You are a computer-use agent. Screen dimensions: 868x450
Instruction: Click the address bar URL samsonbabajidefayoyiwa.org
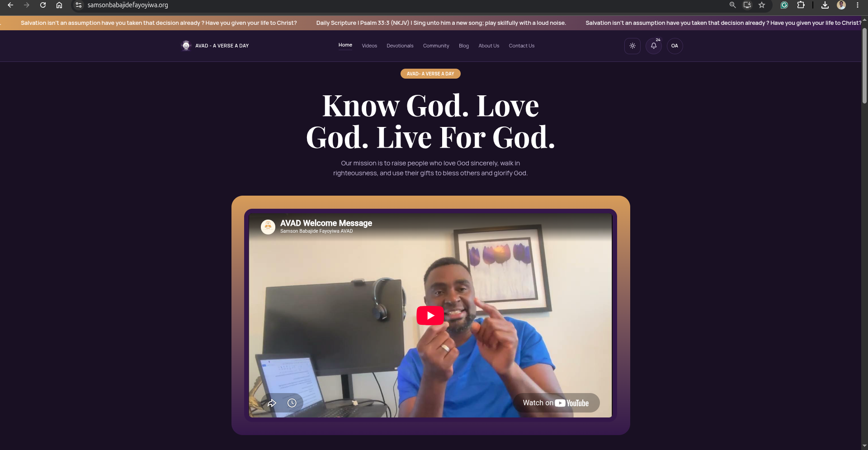pos(128,5)
